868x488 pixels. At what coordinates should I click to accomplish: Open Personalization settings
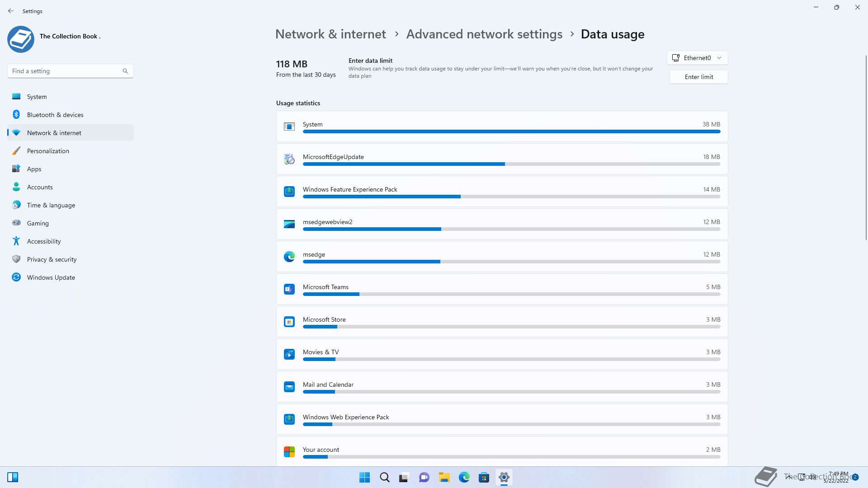tap(71, 151)
